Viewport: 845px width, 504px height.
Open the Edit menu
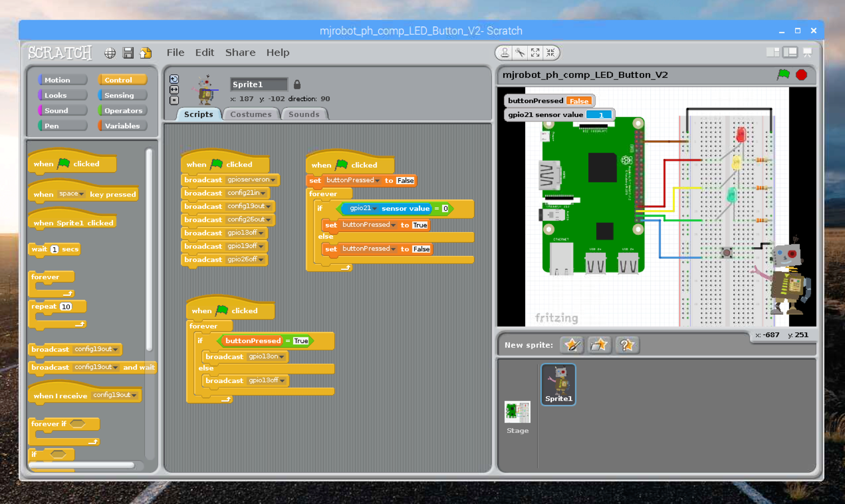click(204, 52)
